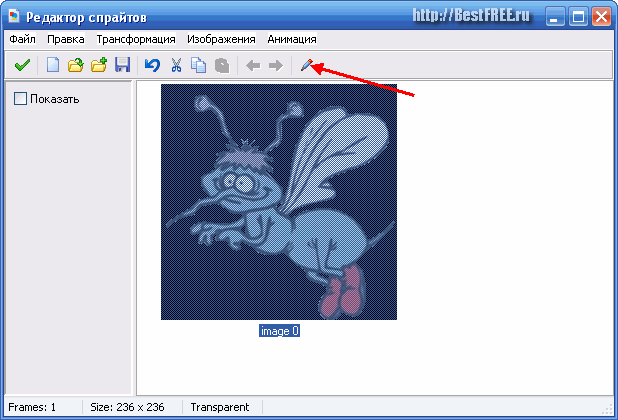Save the sprite with floppy disk icon
Screen dimensions: 618x420
coord(122,65)
